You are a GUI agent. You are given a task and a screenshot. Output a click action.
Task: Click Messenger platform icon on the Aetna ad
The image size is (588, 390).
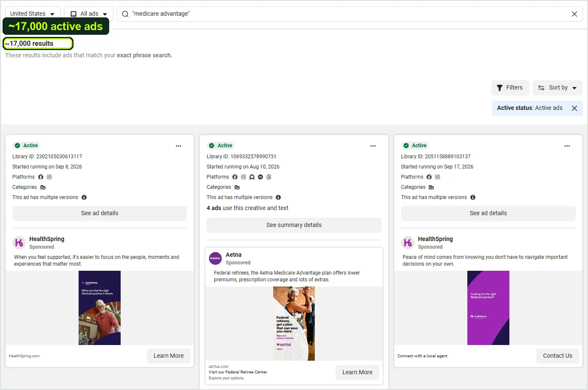[x=260, y=177]
